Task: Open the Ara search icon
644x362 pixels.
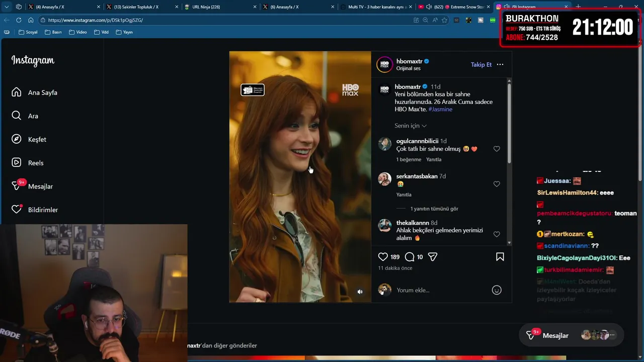Action: [17, 116]
